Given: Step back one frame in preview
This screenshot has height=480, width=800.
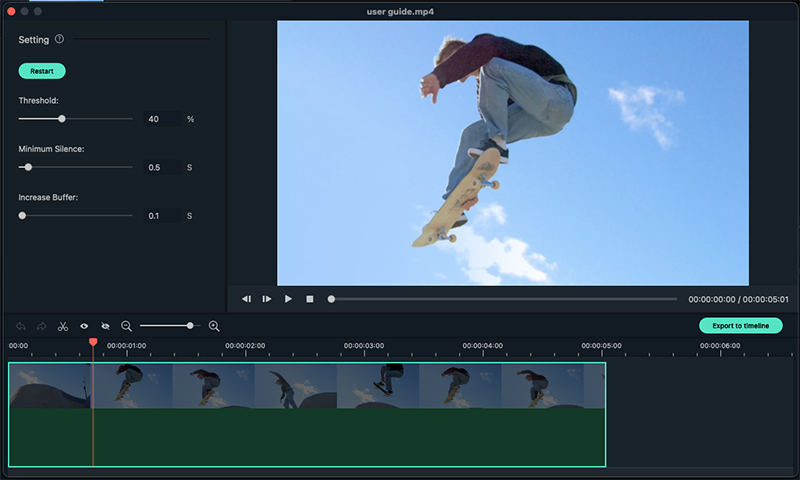Looking at the screenshot, I should (246, 299).
